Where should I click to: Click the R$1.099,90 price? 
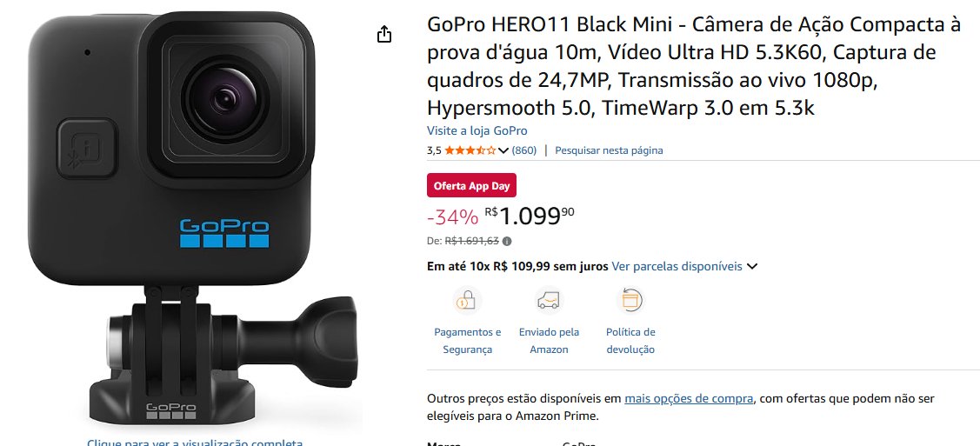tap(530, 216)
